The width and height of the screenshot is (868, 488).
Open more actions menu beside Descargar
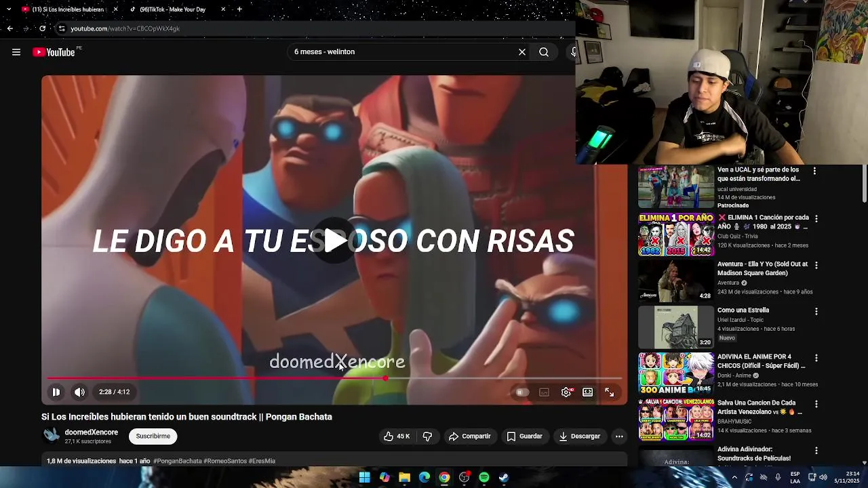[x=619, y=436]
